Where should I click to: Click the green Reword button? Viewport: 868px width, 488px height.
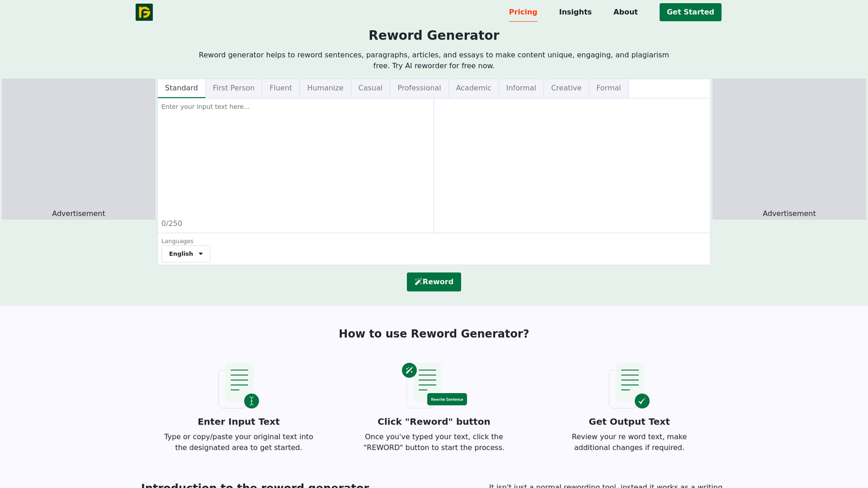point(434,282)
